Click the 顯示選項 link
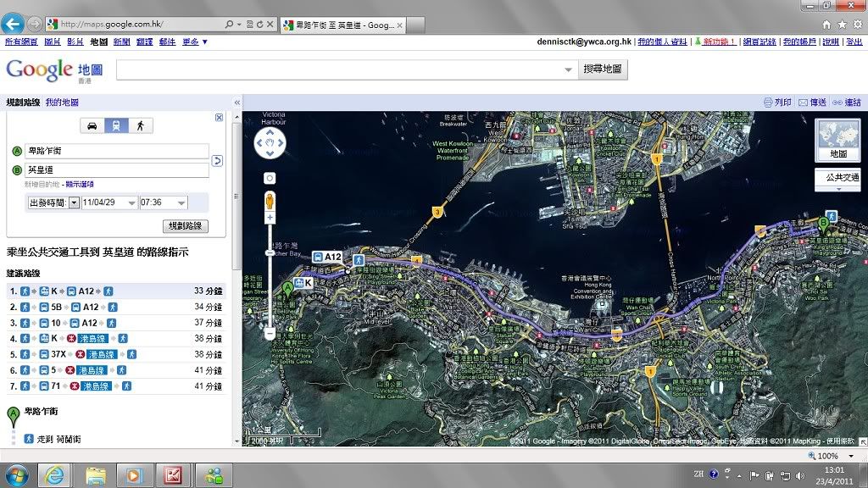The width and height of the screenshot is (868, 488). coord(80,184)
